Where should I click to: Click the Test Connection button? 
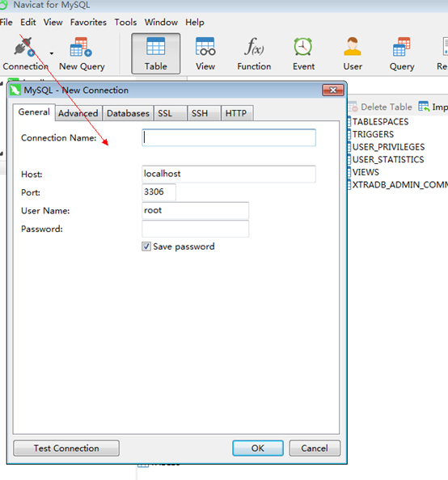point(66,448)
